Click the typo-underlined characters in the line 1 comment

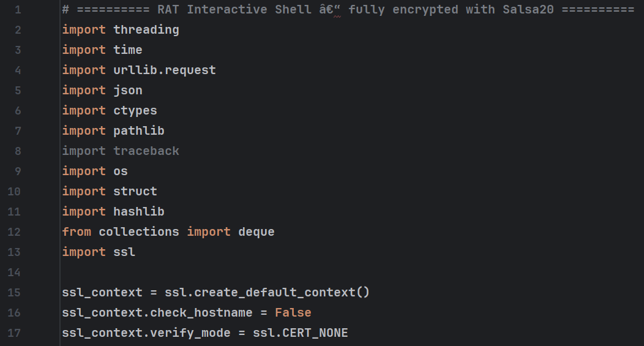pos(337,10)
